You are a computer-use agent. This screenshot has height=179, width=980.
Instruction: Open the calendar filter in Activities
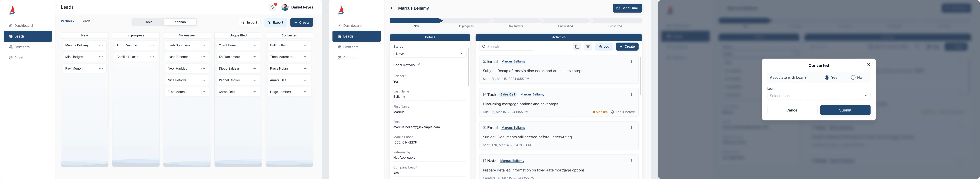(x=577, y=46)
